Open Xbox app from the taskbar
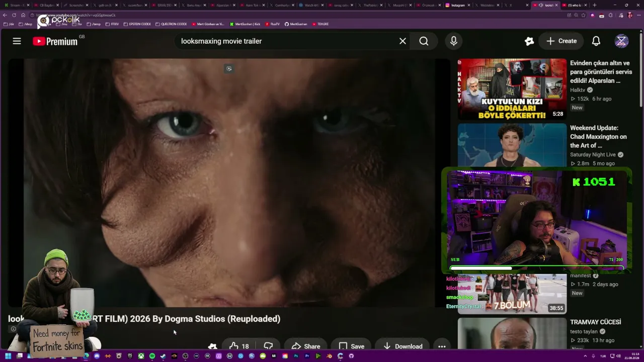Screen dimensions: 644x362 point(141,356)
